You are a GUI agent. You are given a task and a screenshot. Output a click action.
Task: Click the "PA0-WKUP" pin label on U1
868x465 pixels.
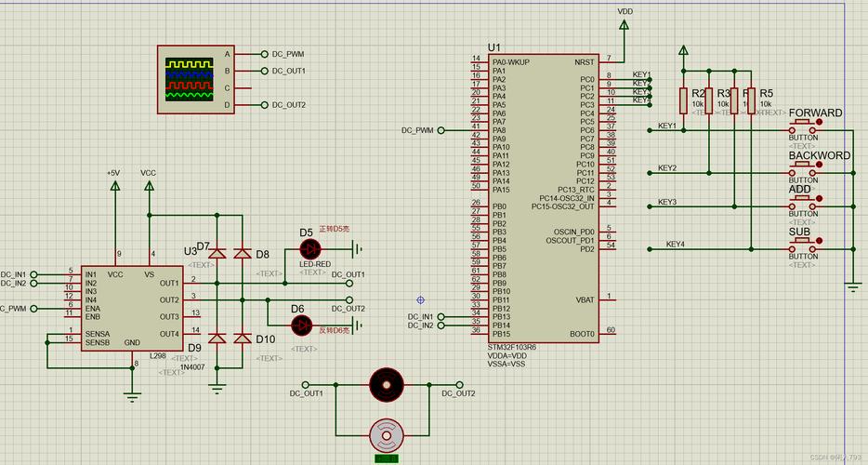click(x=511, y=62)
